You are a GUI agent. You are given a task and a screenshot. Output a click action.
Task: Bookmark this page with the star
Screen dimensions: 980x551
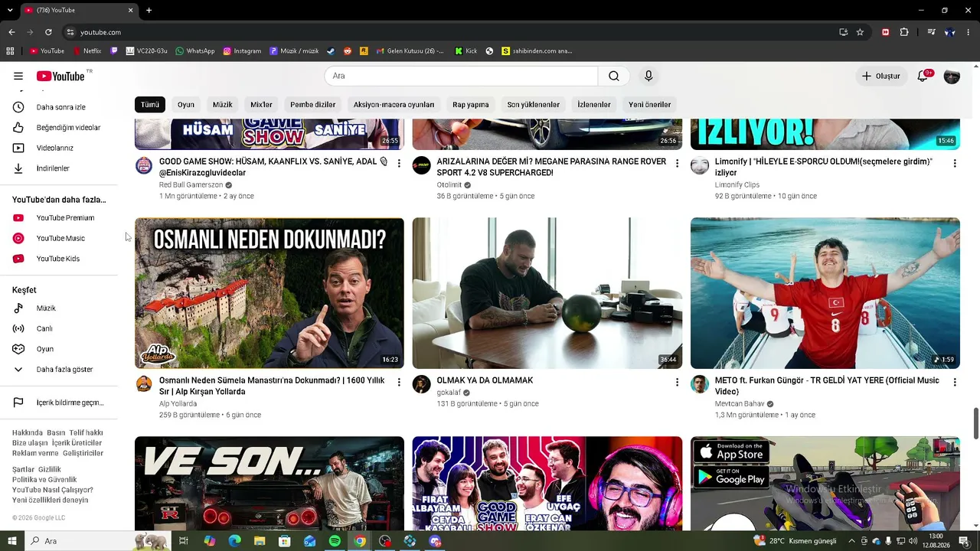coord(860,32)
